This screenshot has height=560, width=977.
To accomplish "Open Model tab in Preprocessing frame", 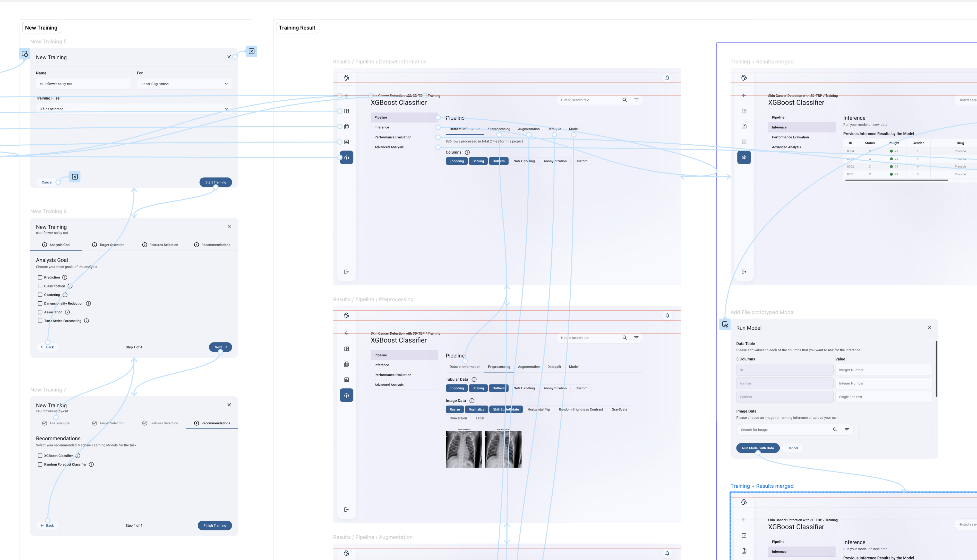I will coord(573,366).
